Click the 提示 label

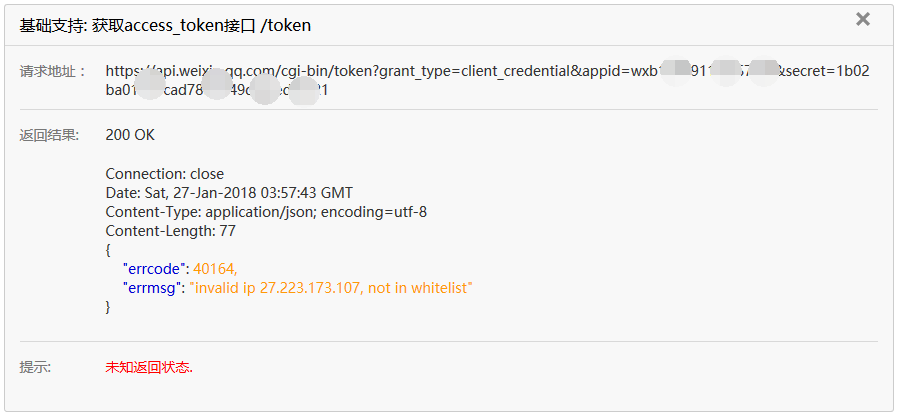pyautogui.click(x=36, y=367)
